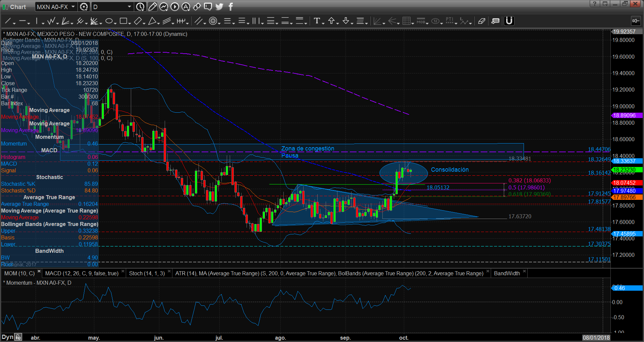Select the Text annotation tool
The width and height of the screenshot is (644, 342).
pos(317,21)
